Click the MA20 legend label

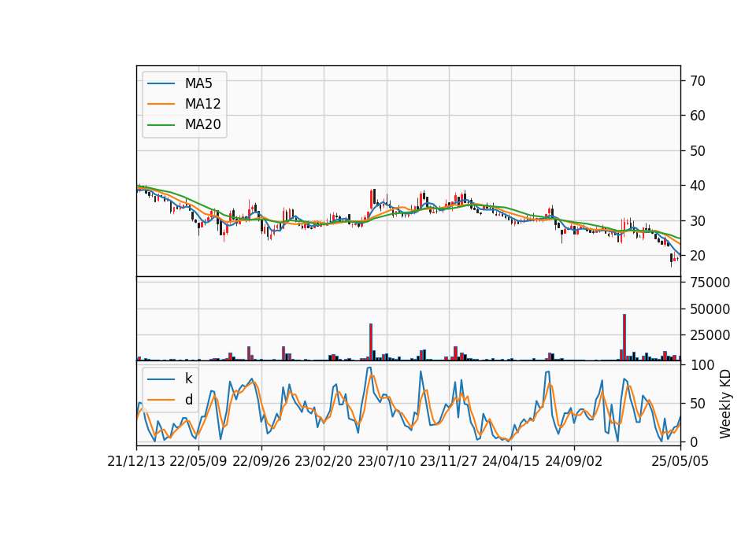coord(202,124)
